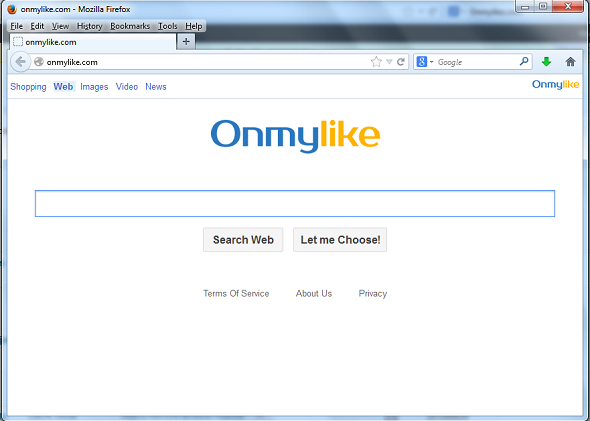The image size is (590, 421).
Task: Click the main Onmylike search input field
Action: pos(295,204)
